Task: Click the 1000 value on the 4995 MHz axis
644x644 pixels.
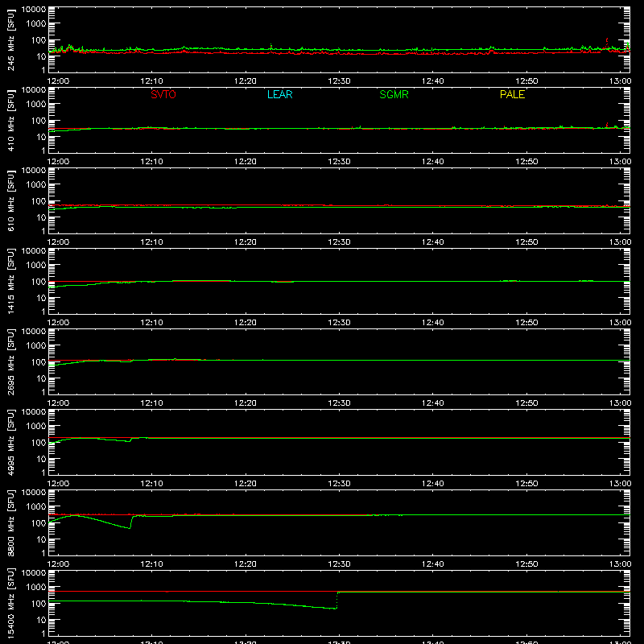Action: tap(36, 427)
